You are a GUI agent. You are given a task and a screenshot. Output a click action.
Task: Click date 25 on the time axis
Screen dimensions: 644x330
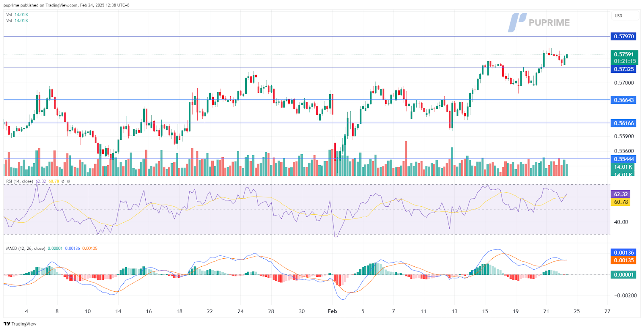tap(577, 311)
